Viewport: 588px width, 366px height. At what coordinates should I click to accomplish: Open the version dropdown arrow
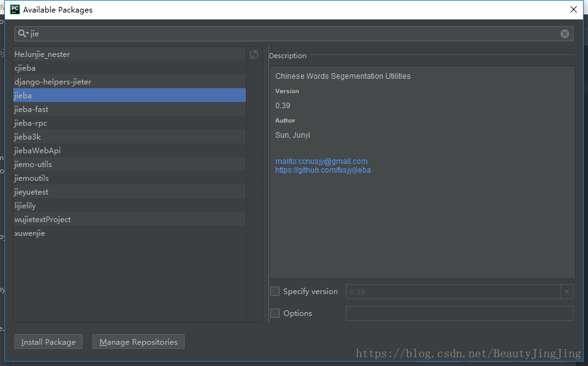tap(567, 292)
